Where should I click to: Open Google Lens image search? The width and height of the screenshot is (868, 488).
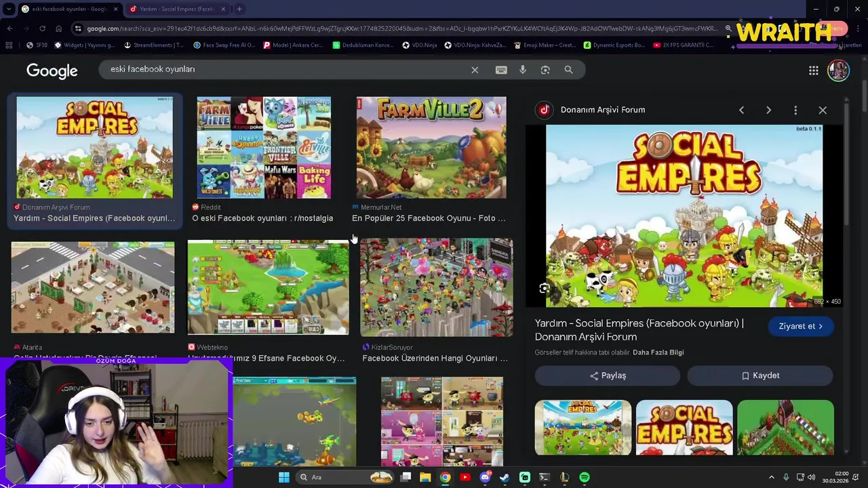click(545, 70)
